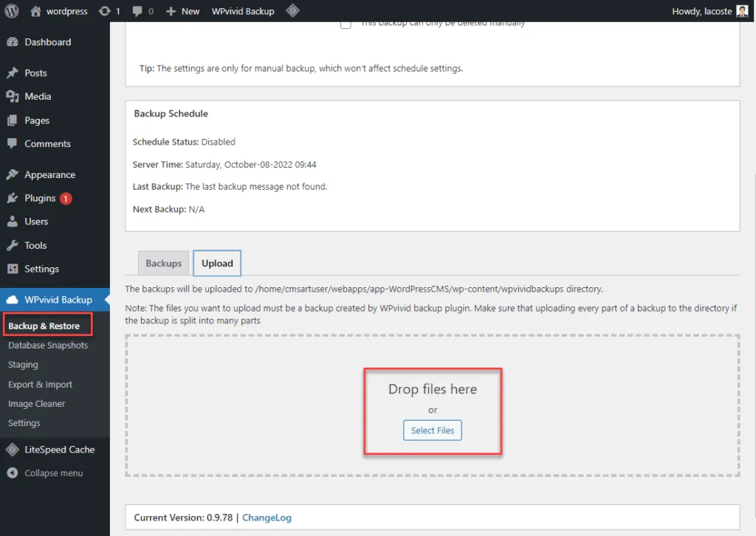Image resolution: width=756 pixels, height=536 pixels.
Task: Click the Posts pin icon
Action: pos(13,73)
